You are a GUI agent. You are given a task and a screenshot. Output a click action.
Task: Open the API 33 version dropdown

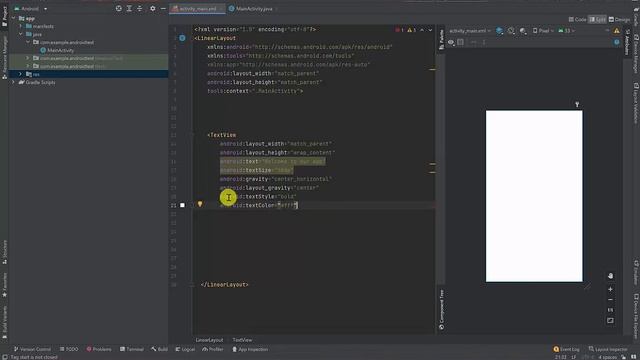[x=567, y=31]
